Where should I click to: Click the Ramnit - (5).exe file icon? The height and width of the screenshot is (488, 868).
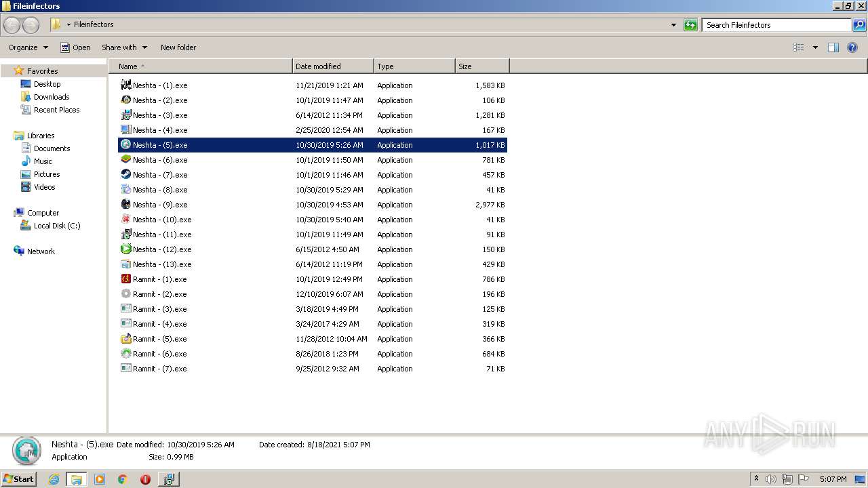pyautogui.click(x=125, y=339)
